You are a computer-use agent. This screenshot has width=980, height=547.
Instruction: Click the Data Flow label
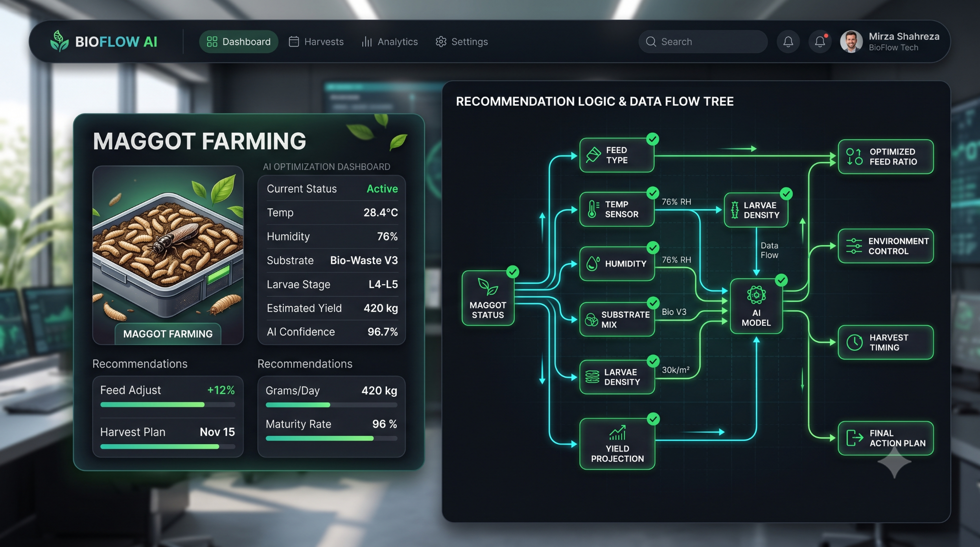click(769, 250)
